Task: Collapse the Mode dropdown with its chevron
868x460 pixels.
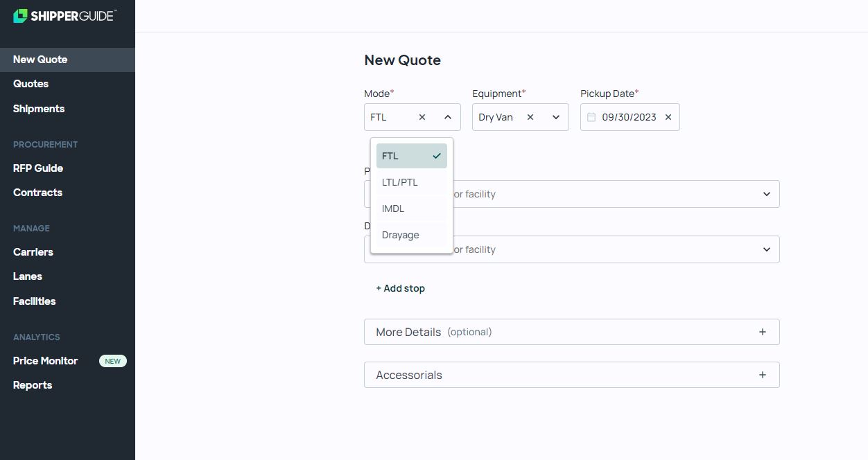Action: click(447, 117)
